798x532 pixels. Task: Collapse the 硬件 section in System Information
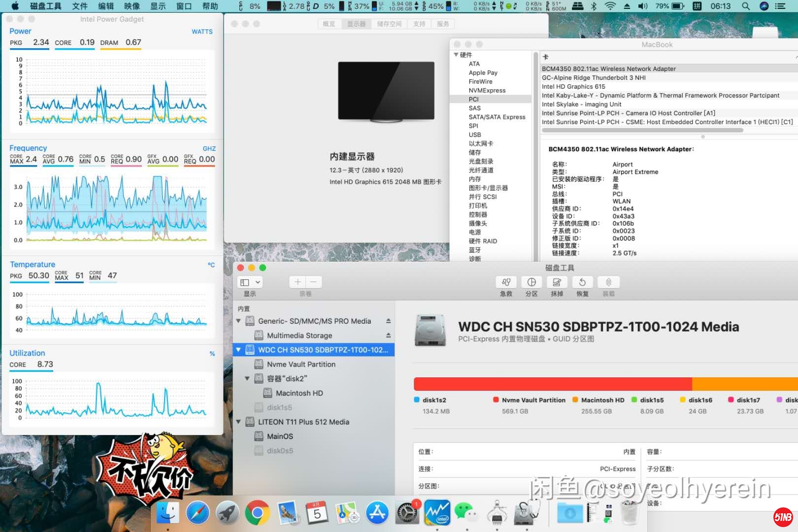pyautogui.click(x=456, y=55)
